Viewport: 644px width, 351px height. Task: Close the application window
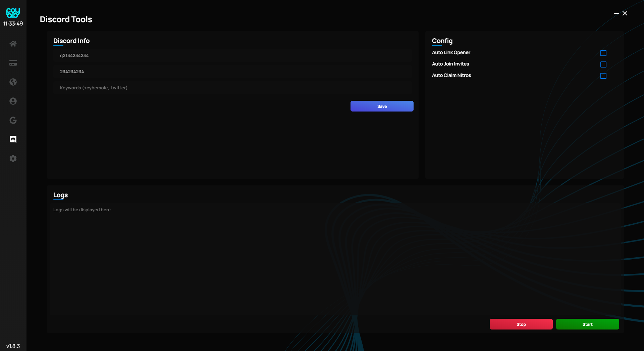click(x=625, y=13)
